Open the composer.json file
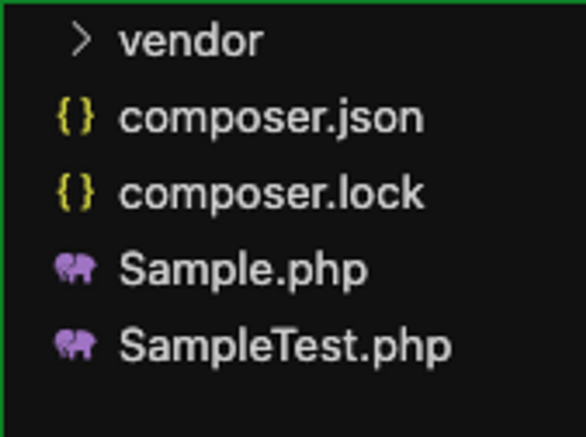 271,118
